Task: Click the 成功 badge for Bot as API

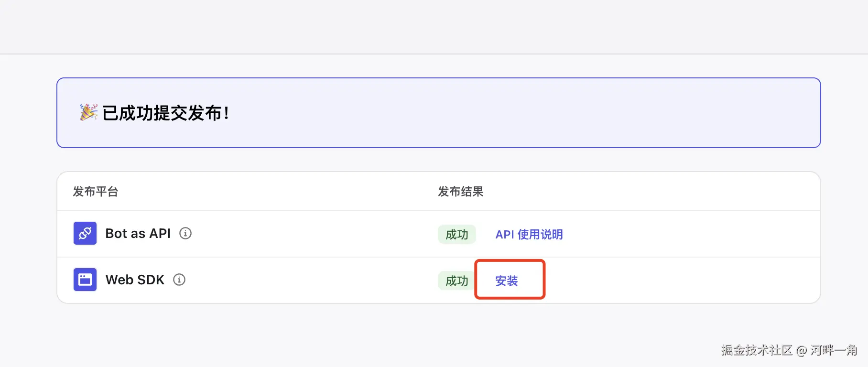Action: 456,234
